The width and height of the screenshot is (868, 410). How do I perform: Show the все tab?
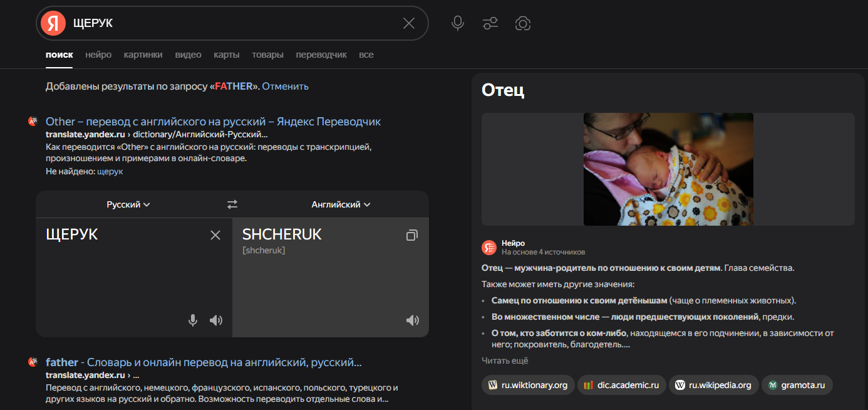tap(366, 55)
